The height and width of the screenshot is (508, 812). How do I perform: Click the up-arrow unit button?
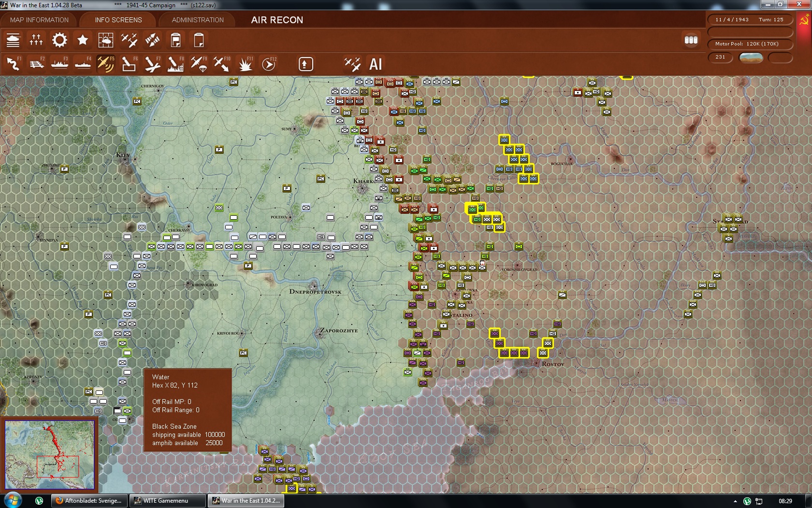(x=305, y=64)
